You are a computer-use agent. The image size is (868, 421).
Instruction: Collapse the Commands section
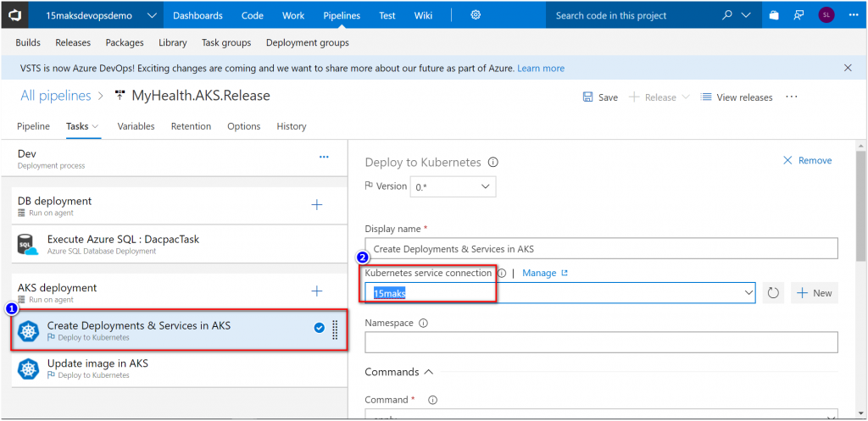coord(428,372)
